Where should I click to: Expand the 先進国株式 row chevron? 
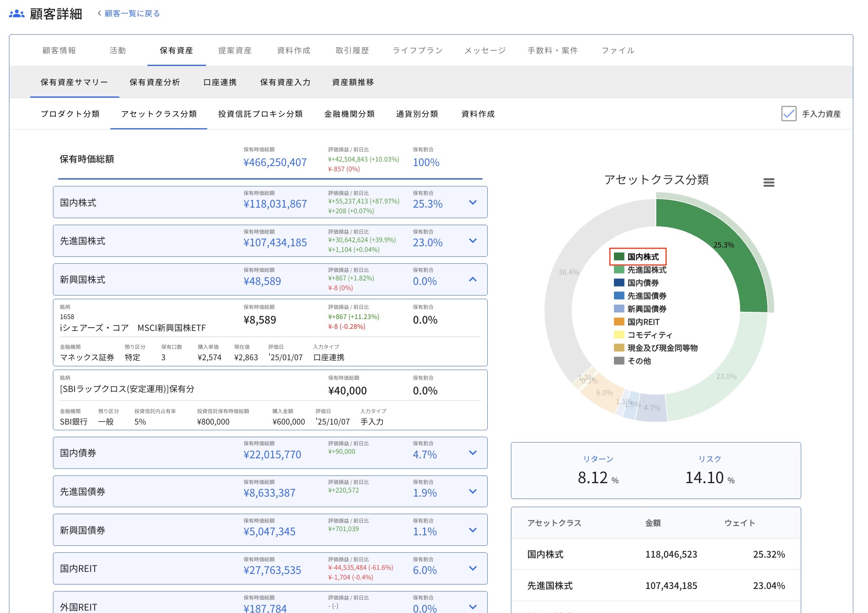pyautogui.click(x=473, y=241)
